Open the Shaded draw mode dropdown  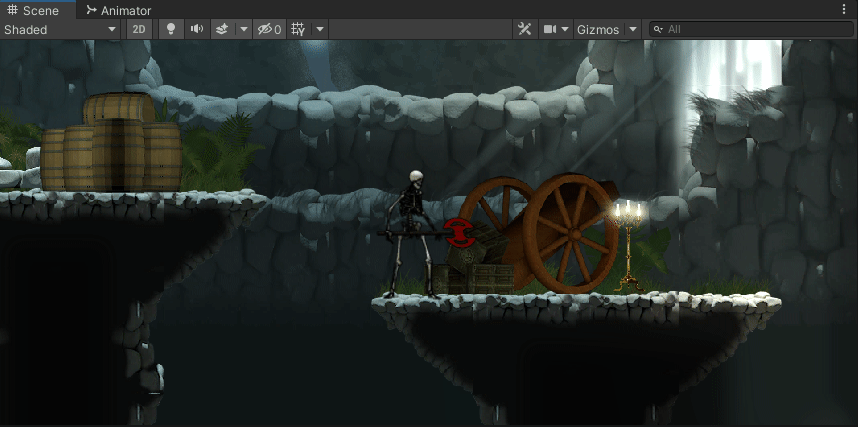tap(60, 30)
